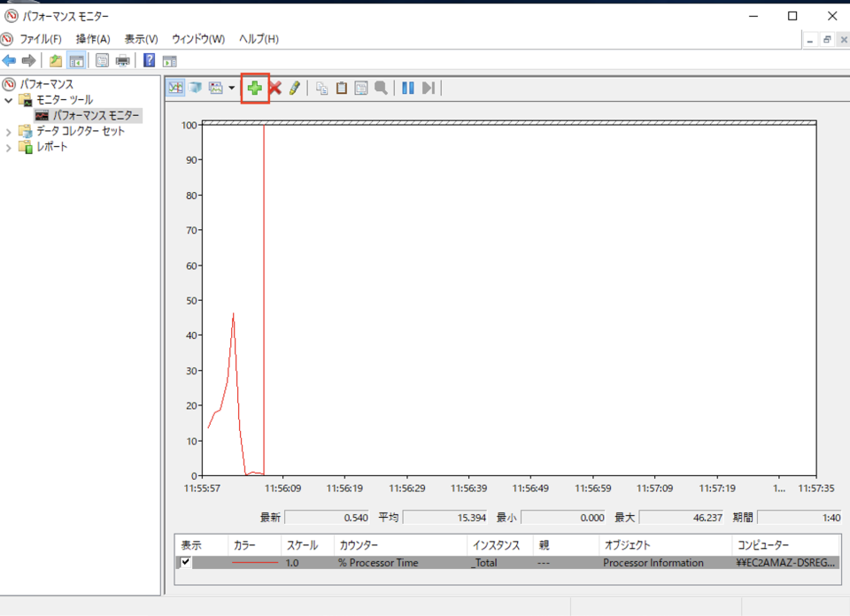This screenshot has height=616, width=850.
Task: Freeze the display using the pause icon
Action: click(x=408, y=88)
